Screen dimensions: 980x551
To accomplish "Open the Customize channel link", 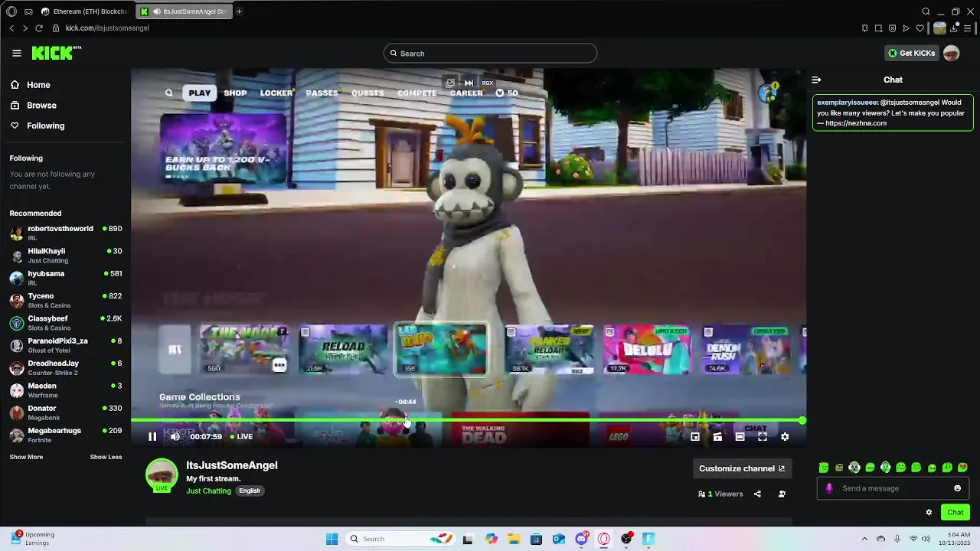I will pos(742,468).
